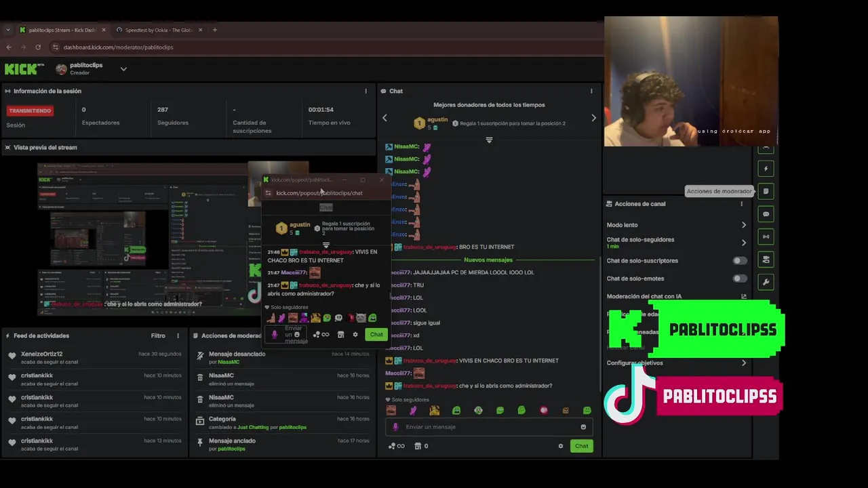Select first emote in main chat emote row
Image resolution: width=868 pixels, height=488 pixels.
pyautogui.click(x=391, y=410)
